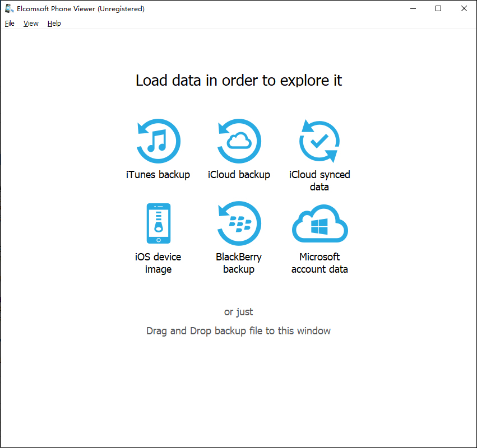Viewport: 477px width, 448px height.
Task: Click the "BlackBerry backup" label
Action: pyautogui.click(x=239, y=263)
